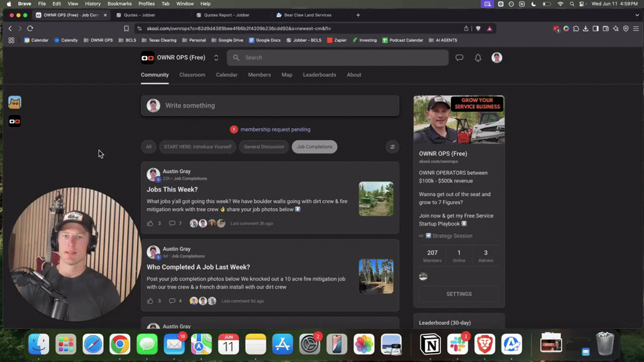Image resolution: width=644 pixels, height=362 pixels.
Task: Toggle the browser sidebar panel icon
Action: [596, 28]
